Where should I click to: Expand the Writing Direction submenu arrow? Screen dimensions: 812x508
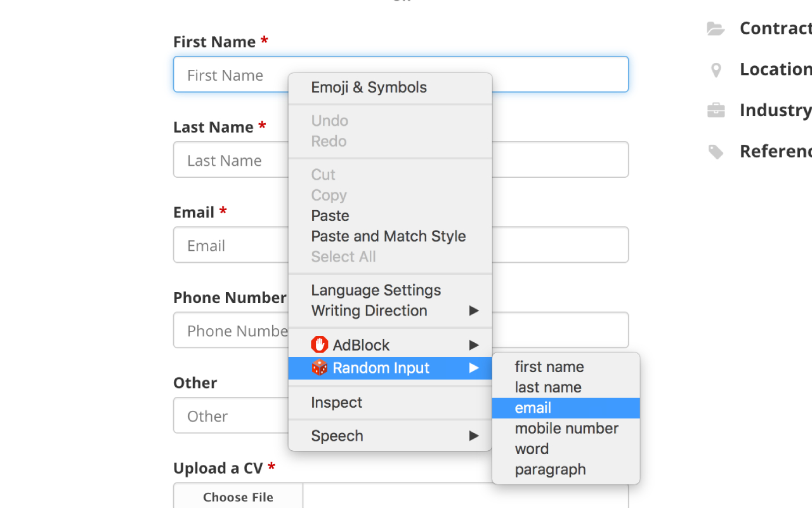pos(474,311)
